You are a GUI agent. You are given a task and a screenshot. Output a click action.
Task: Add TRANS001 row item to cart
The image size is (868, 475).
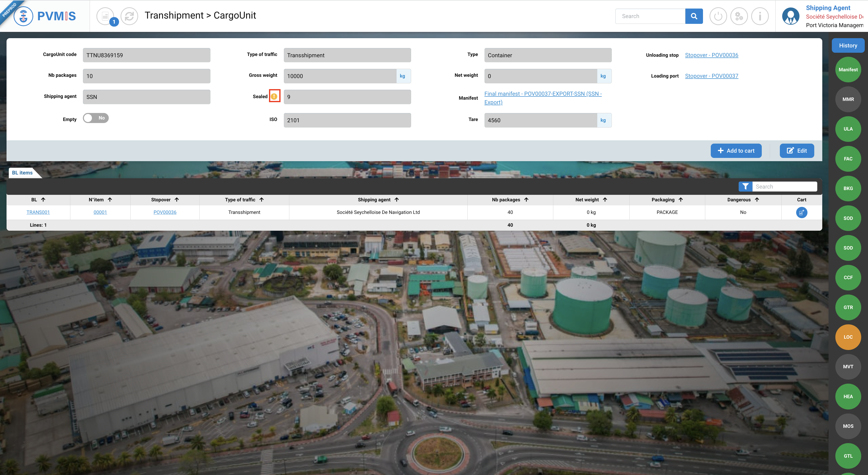click(x=801, y=212)
